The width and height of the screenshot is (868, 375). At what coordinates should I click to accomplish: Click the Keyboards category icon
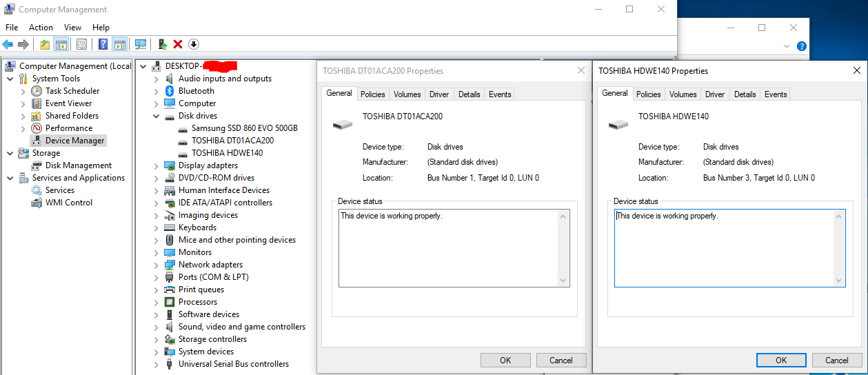click(x=170, y=227)
